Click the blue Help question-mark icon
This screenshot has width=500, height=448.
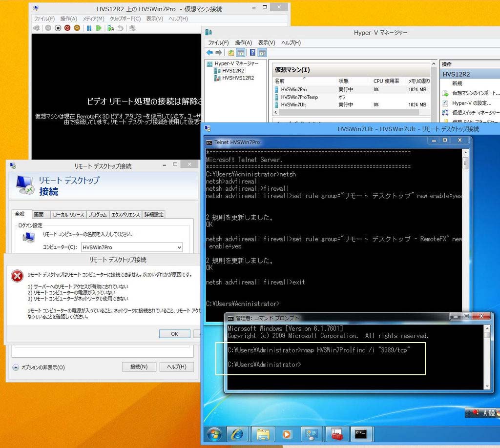click(x=252, y=53)
